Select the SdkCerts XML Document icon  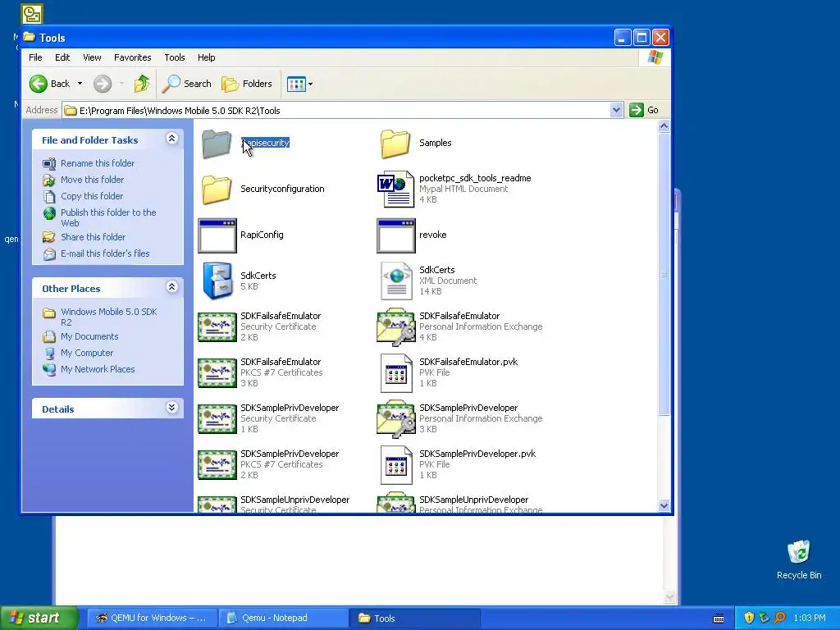coord(396,281)
